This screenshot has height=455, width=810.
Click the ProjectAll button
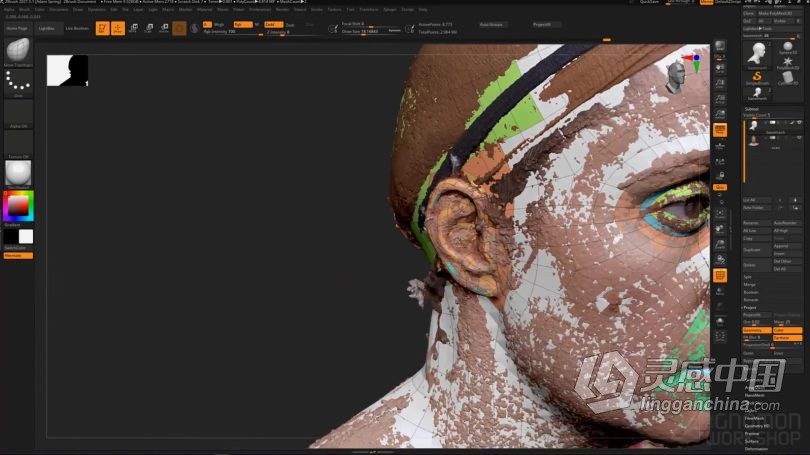pyautogui.click(x=757, y=315)
